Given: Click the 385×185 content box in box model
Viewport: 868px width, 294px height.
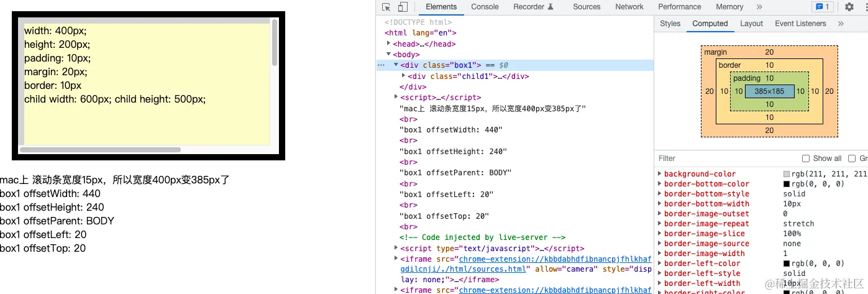Looking at the screenshot, I should [x=769, y=91].
